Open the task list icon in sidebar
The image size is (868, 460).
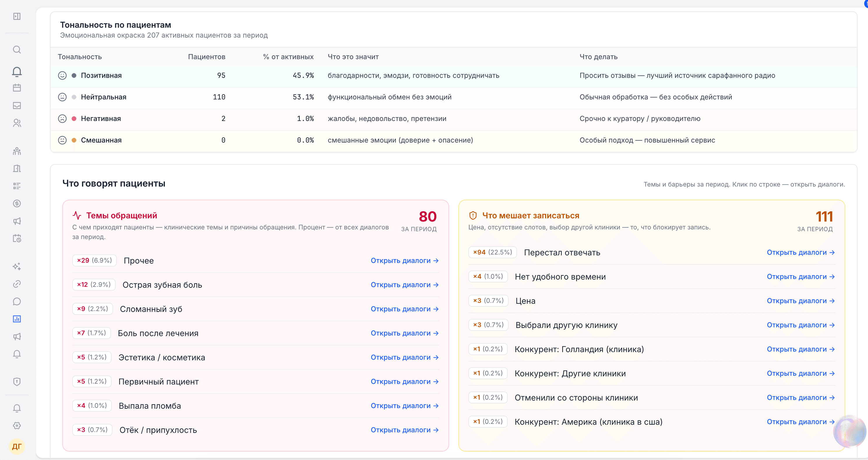(17, 186)
